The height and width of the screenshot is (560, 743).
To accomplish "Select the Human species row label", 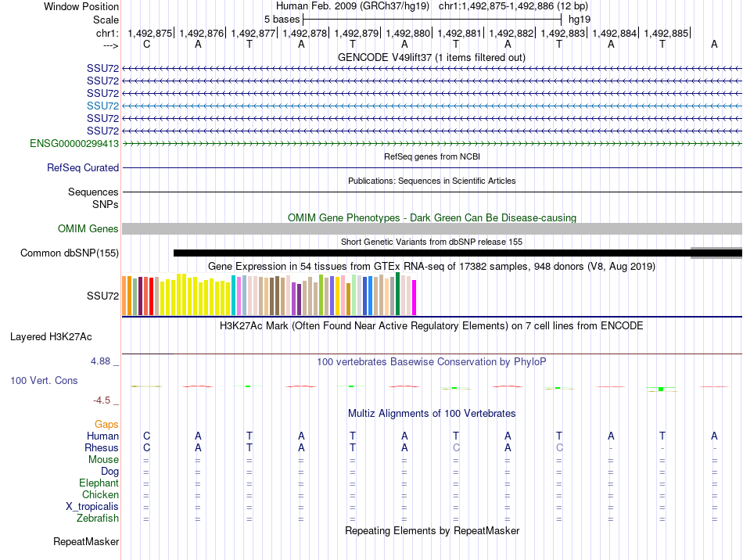I will coord(102,436).
